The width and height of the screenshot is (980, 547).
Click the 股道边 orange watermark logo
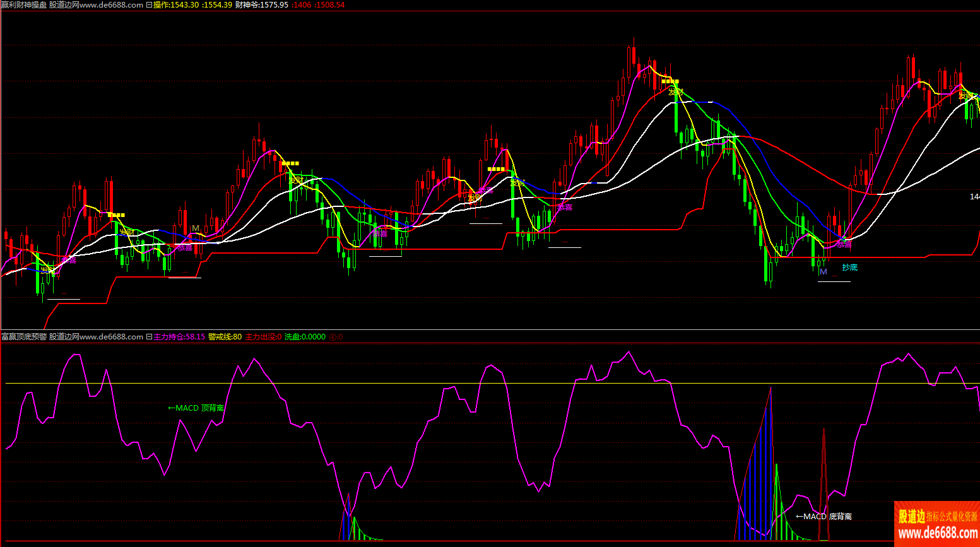coord(911,517)
